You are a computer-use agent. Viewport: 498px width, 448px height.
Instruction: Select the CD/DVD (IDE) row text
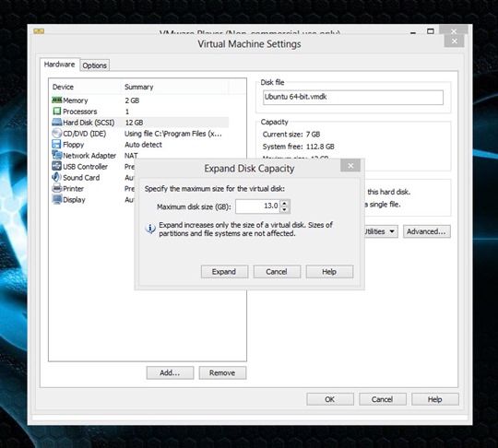click(x=85, y=134)
